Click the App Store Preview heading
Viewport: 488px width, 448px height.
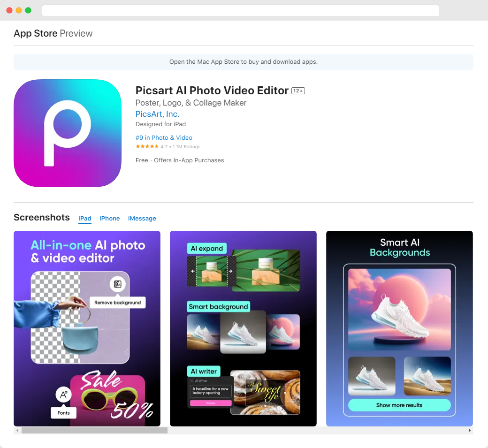(x=53, y=33)
